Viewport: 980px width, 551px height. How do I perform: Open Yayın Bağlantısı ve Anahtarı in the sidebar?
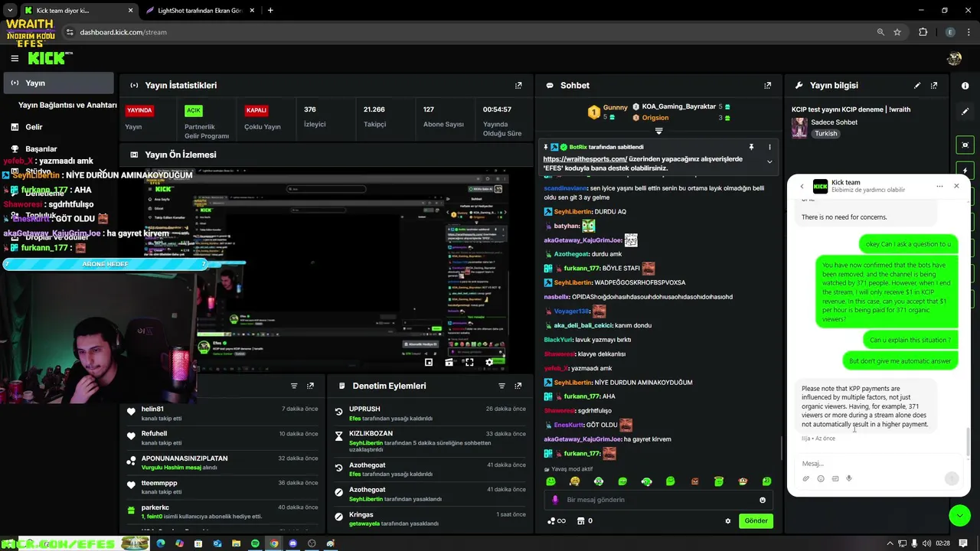tap(67, 105)
